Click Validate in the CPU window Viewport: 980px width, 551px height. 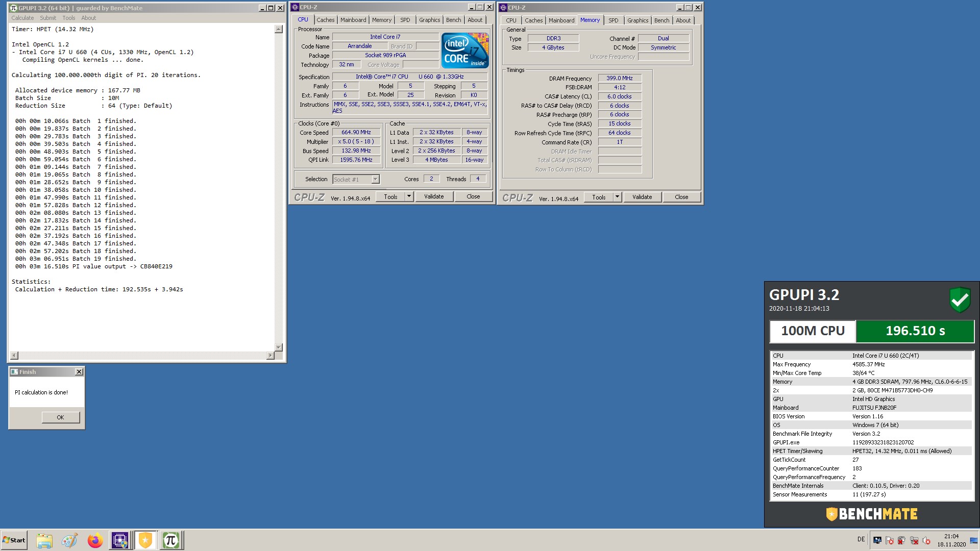point(434,196)
